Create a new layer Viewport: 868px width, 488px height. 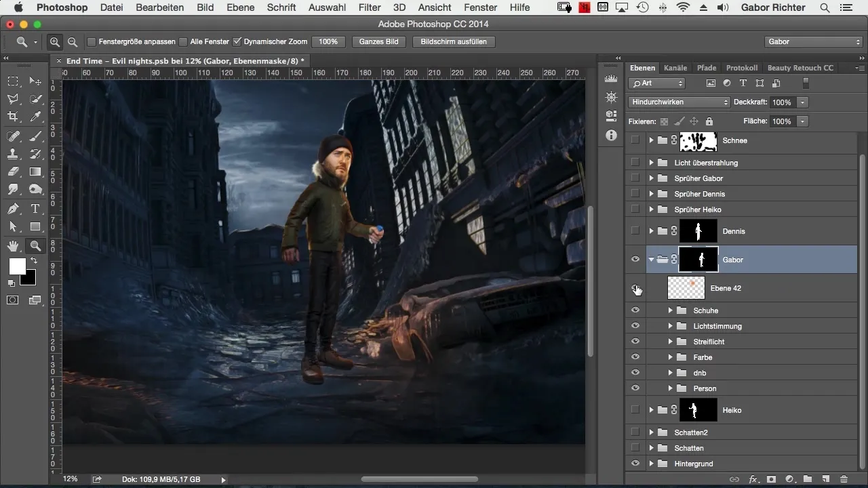tap(826, 479)
